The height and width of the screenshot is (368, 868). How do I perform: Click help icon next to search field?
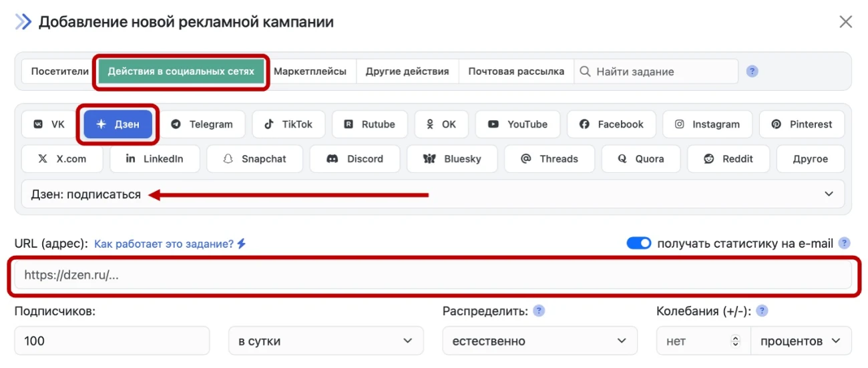pyautogui.click(x=752, y=71)
